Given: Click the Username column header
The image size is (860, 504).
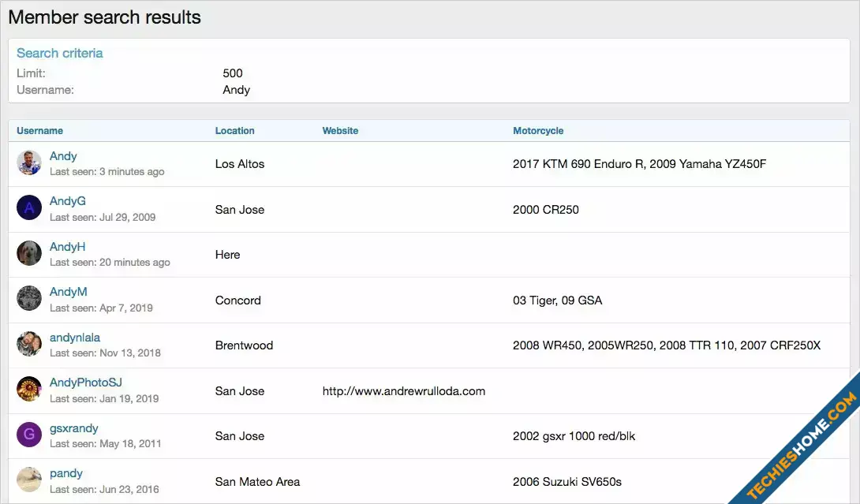Looking at the screenshot, I should click(40, 131).
